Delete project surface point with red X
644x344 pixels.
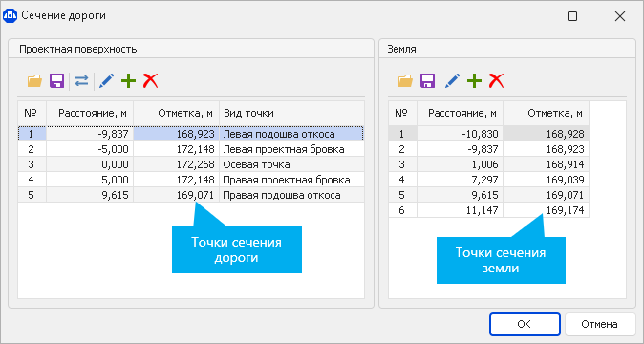tap(150, 80)
